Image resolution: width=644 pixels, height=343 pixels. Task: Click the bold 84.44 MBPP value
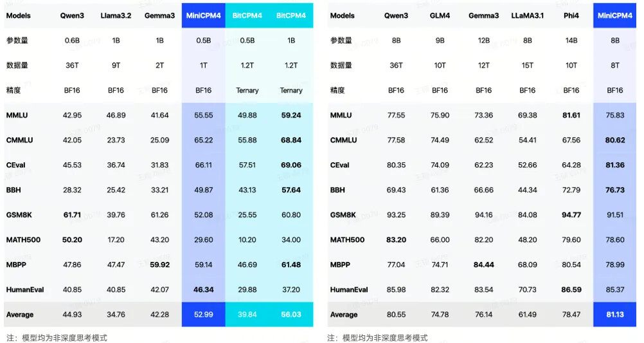tap(483, 264)
